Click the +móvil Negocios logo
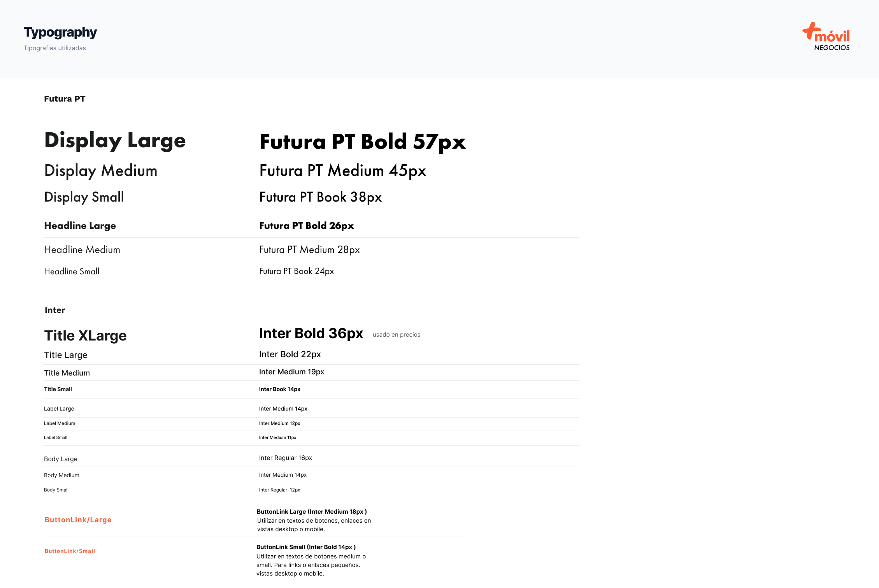This screenshot has width=879, height=588. (826, 37)
